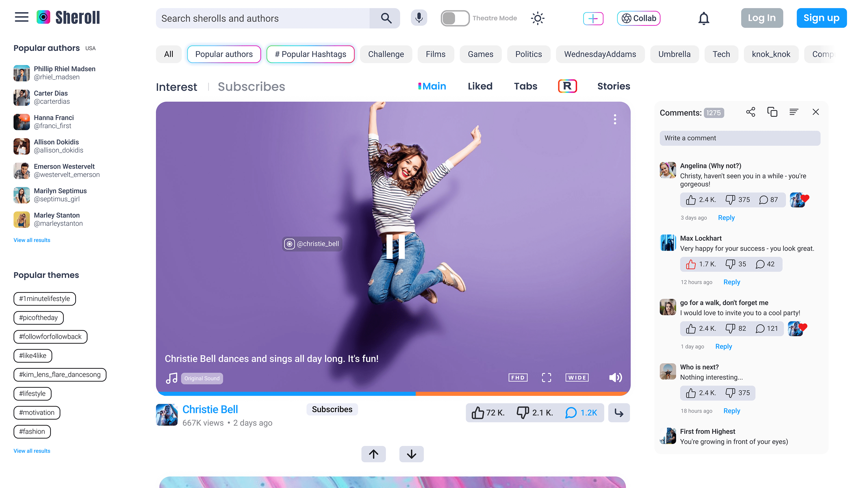Image resolution: width=868 pixels, height=488 pixels.
Task: Open comments sort options icon
Action: [x=794, y=112]
